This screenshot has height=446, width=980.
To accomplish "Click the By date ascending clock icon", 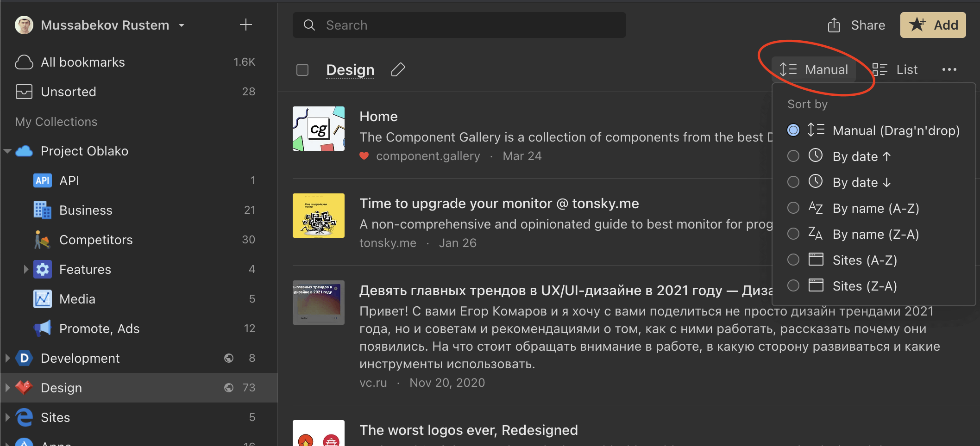I will tap(816, 155).
